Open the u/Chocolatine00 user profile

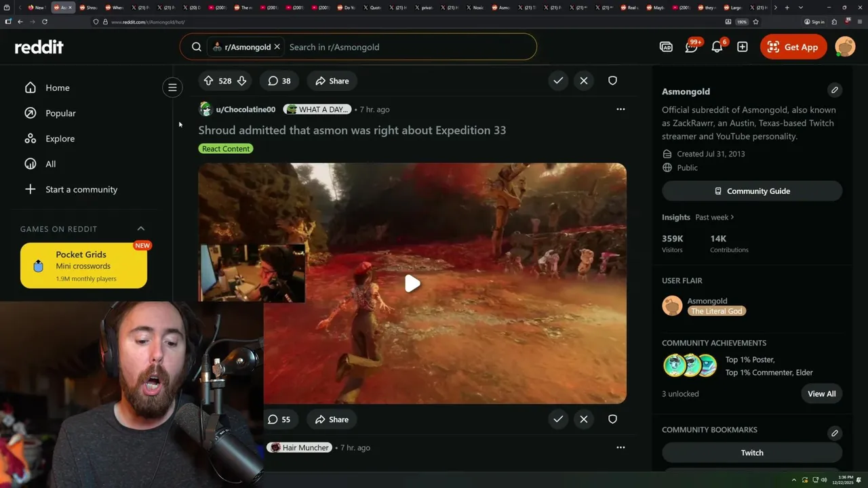pyautogui.click(x=245, y=109)
